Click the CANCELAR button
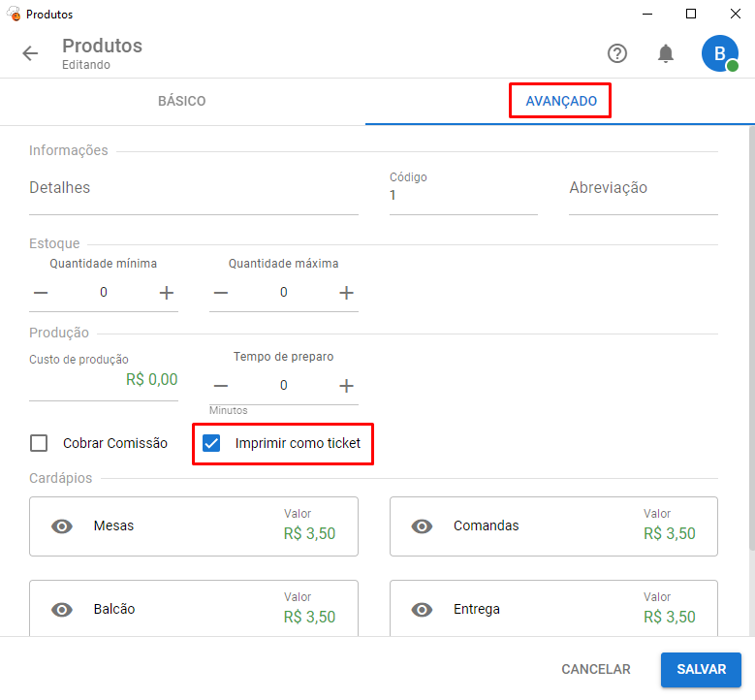 pyautogui.click(x=596, y=669)
